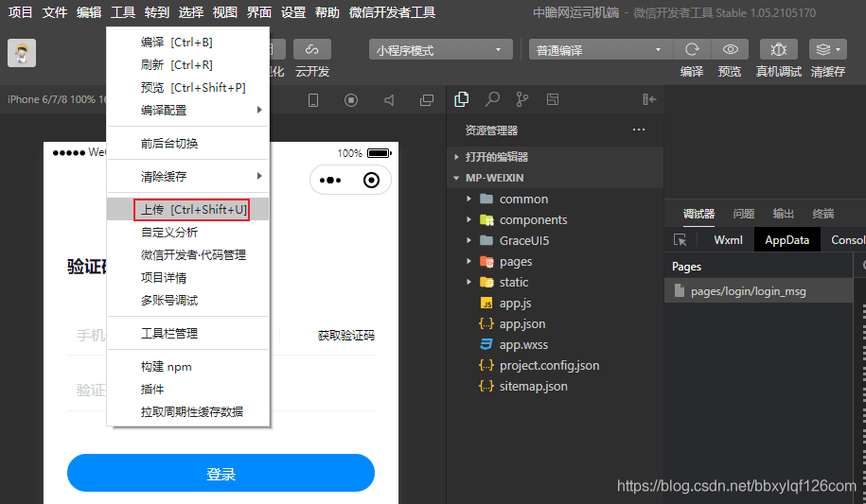Choose 微信开发者·代码管理 menu item

[x=187, y=254]
